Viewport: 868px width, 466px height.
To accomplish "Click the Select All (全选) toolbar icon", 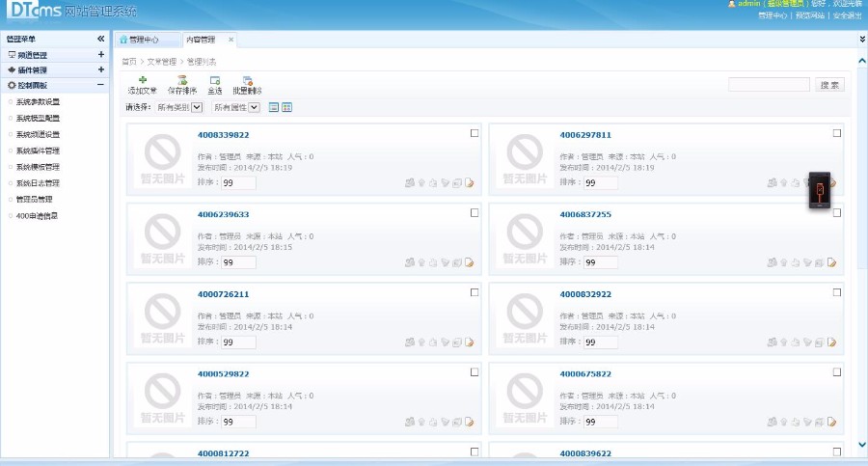I will click(x=215, y=80).
